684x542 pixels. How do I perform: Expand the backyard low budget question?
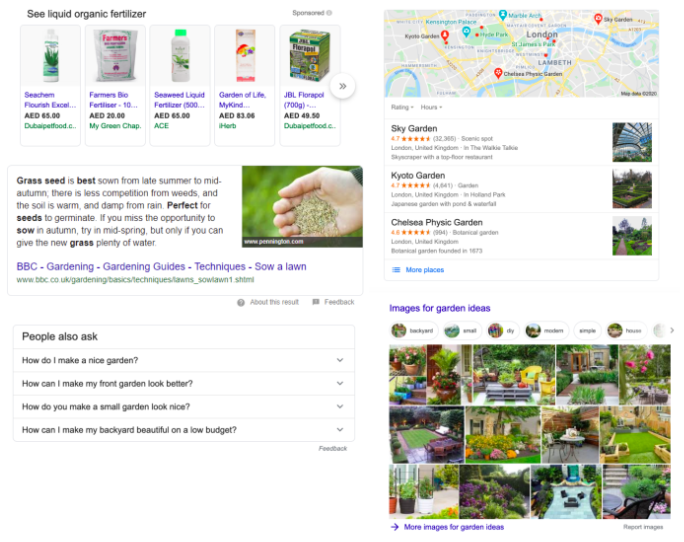pyautogui.click(x=184, y=430)
